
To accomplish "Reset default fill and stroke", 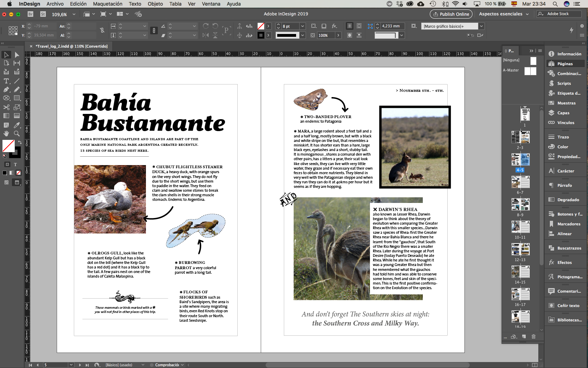I will [5, 156].
